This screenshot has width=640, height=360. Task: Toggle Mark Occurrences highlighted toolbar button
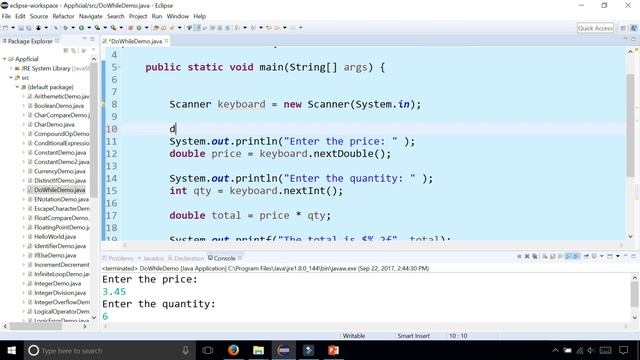[x=197, y=28]
